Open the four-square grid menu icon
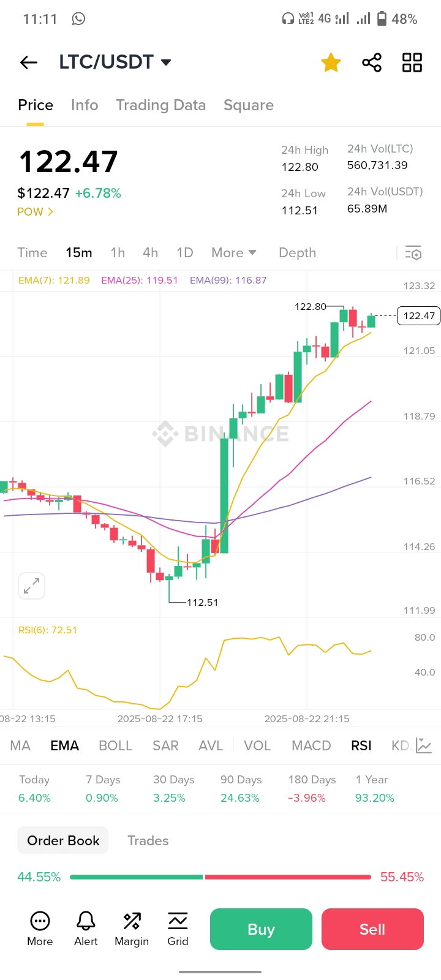This screenshot has width=441, height=980. [x=412, y=62]
